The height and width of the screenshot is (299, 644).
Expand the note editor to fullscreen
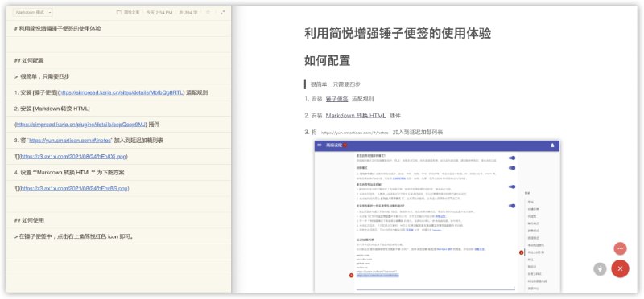(x=222, y=12)
